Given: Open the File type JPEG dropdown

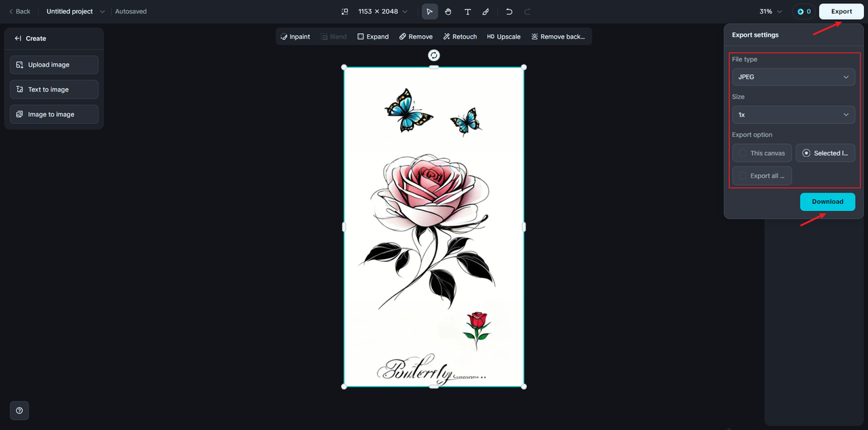Looking at the screenshot, I should click(x=793, y=77).
